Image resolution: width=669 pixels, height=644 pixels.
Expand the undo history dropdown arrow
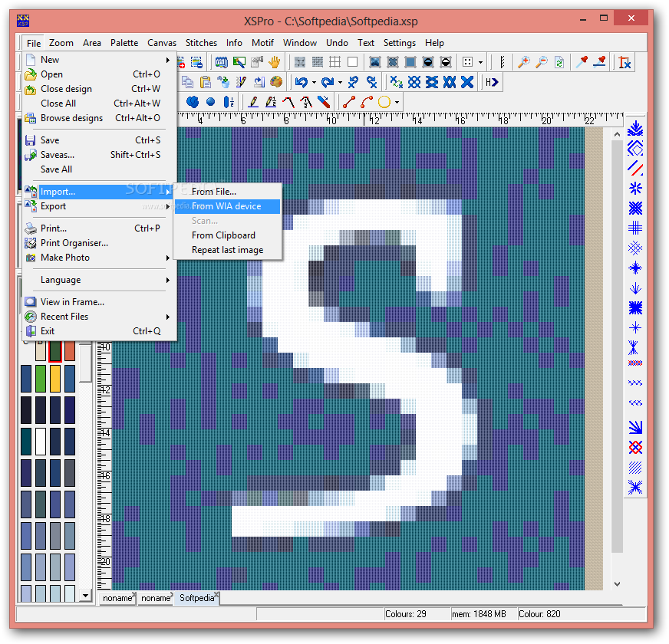click(314, 82)
